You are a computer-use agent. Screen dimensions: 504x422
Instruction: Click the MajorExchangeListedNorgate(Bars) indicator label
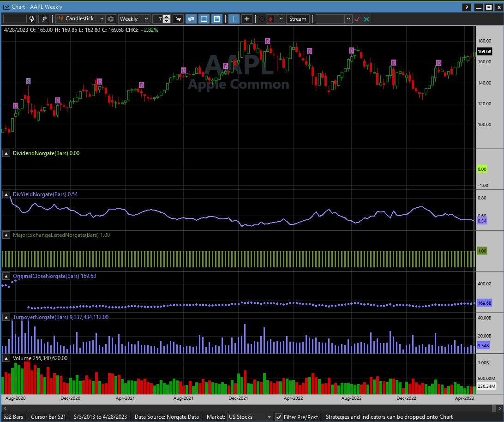(x=61, y=235)
